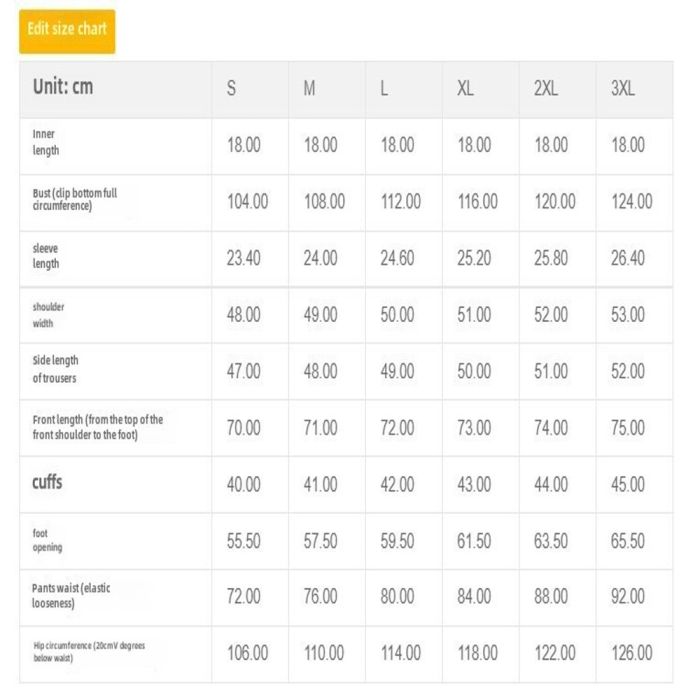The image size is (700, 700).
Task: Click the Bust circumference row label
Action: (x=75, y=199)
